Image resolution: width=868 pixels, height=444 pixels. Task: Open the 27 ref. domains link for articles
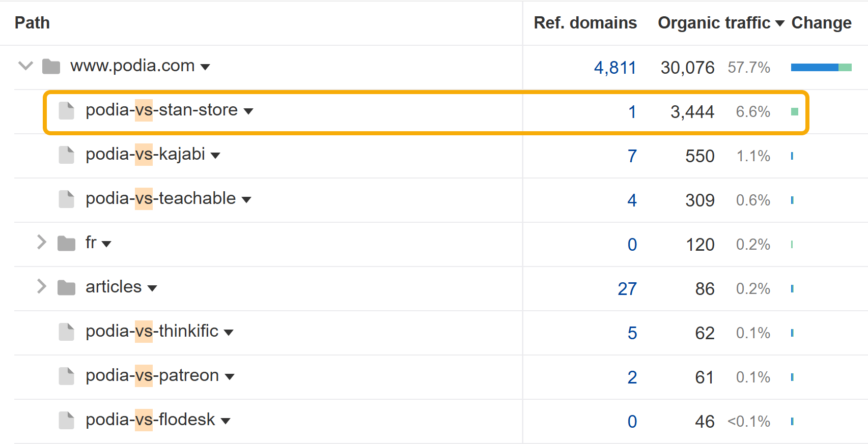pyautogui.click(x=627, y=289)
